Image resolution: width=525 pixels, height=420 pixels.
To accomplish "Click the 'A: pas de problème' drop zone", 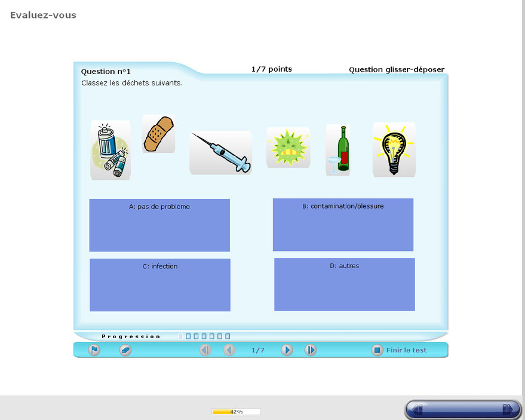I will (x=159, y=225).
